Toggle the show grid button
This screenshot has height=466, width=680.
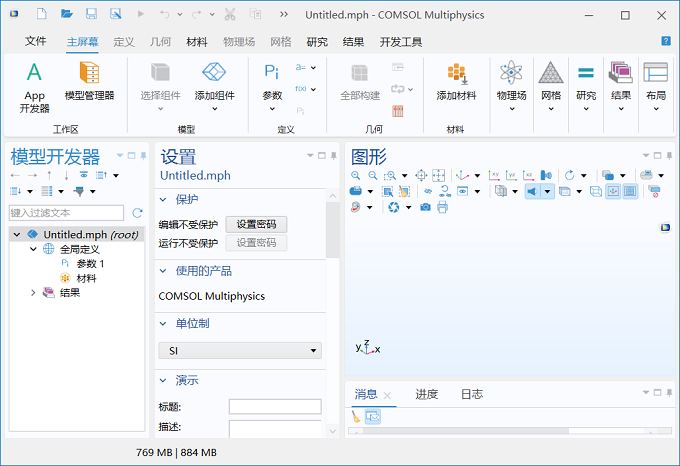pyautogui.click(x=630, y=191)
